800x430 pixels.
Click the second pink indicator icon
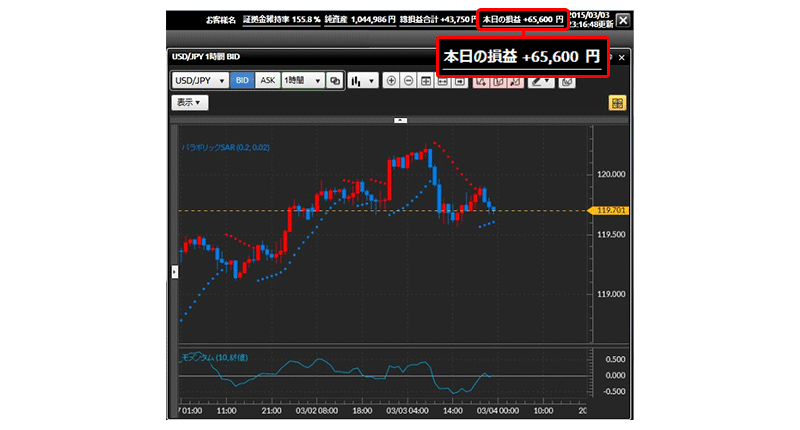[x=498, y=82]
